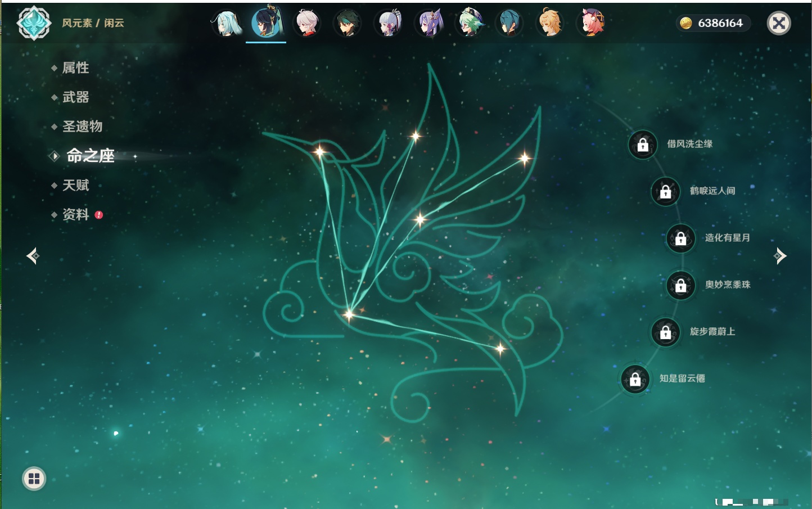Choose the blond Traveler avatar
This screenshot has height=509, width=812.
pos(550,24)
